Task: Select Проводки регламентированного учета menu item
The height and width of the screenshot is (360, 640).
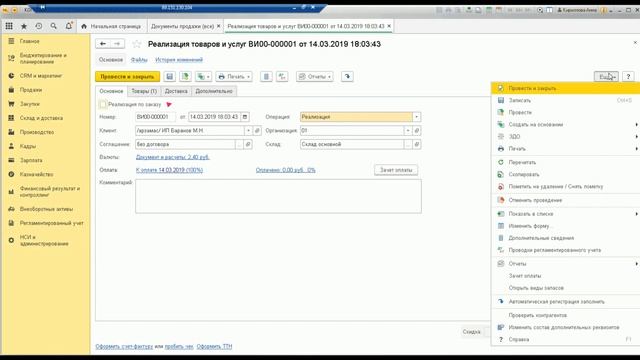Action: 566,250
